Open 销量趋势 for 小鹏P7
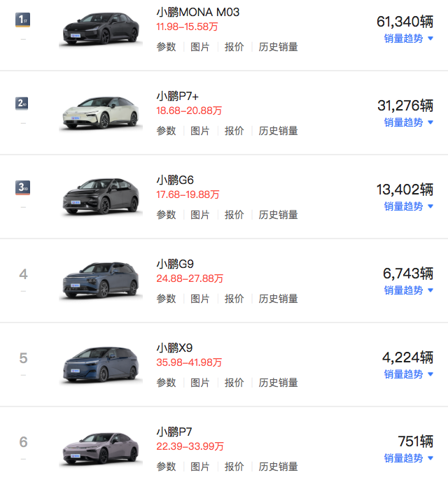 tap(409, 458)
